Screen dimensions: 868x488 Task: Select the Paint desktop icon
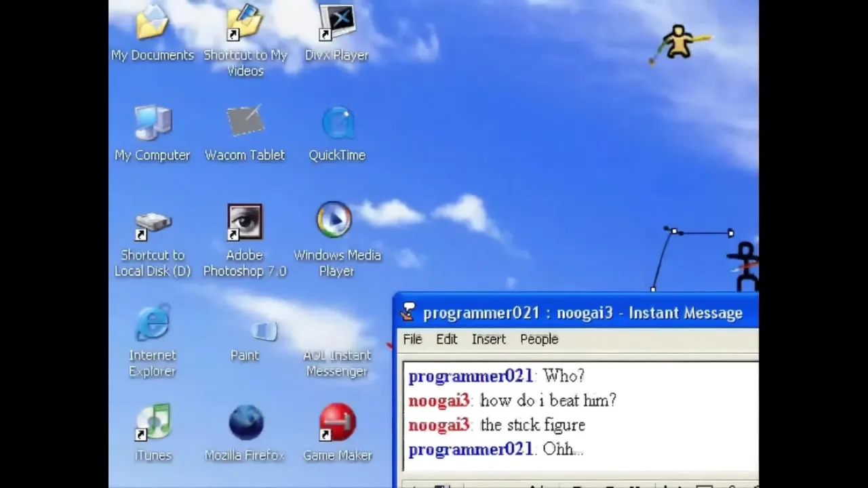coord(263,331)
